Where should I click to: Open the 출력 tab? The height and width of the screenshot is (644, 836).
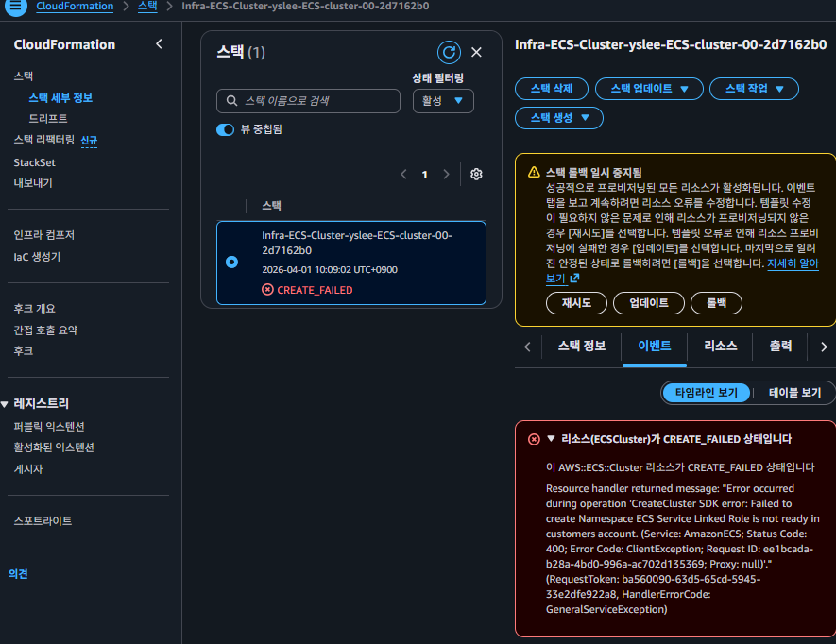(780, 346)
